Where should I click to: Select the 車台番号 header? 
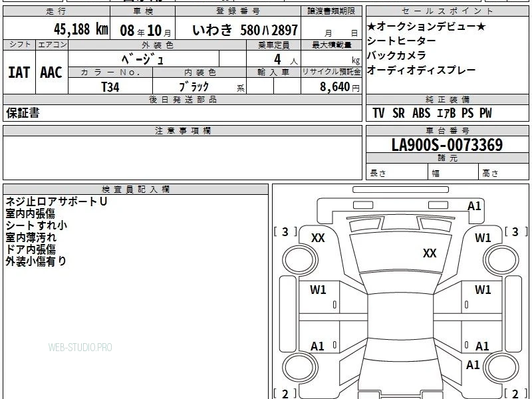[447, 130]
